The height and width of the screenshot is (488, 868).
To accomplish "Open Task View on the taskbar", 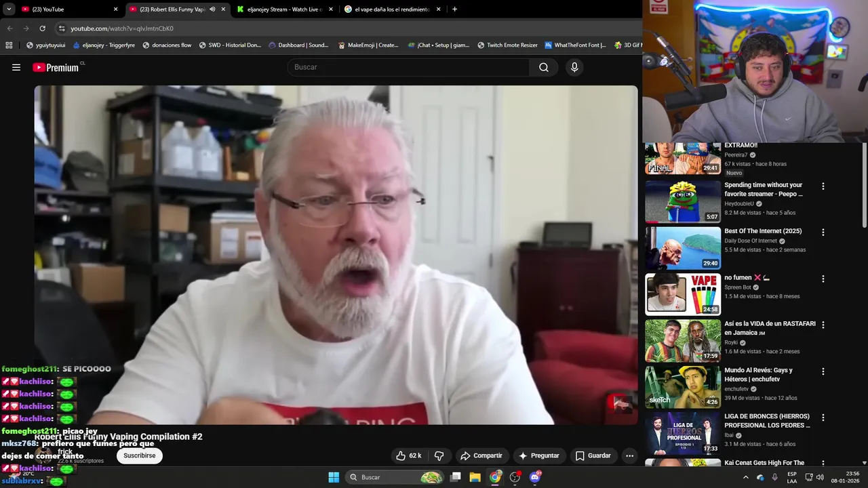I will (456, 477).
